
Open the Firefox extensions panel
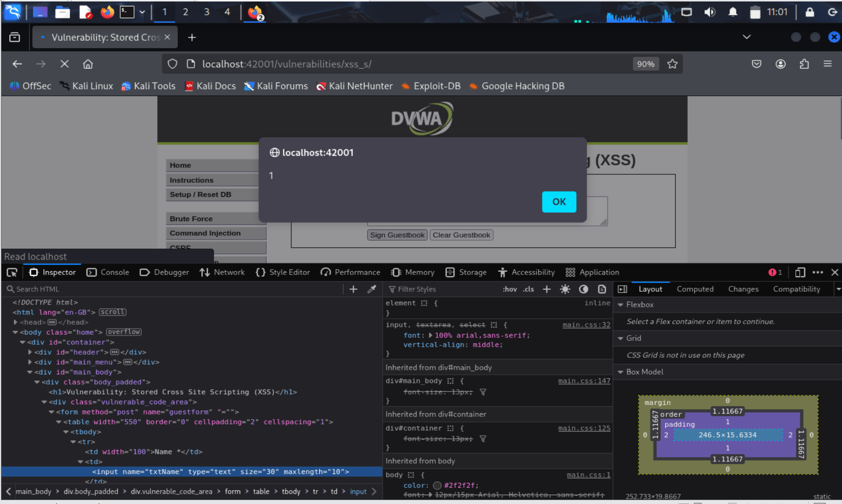pos(804,64)
